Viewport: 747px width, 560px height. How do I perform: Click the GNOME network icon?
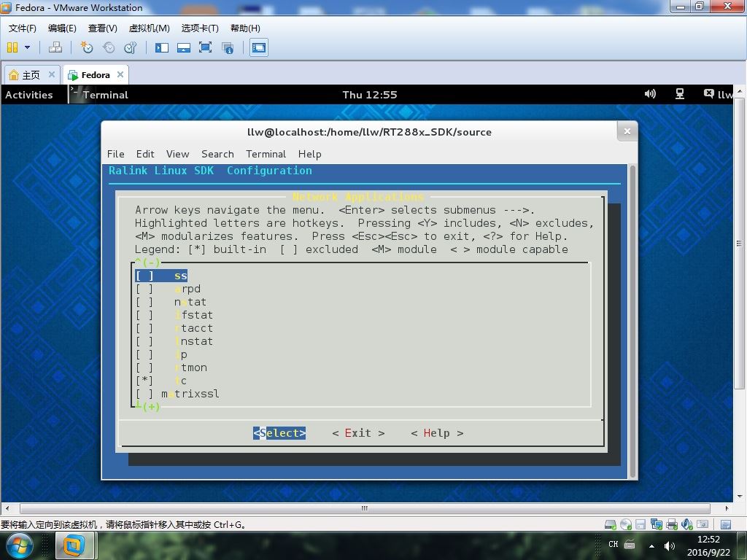(x=680, y=94)
